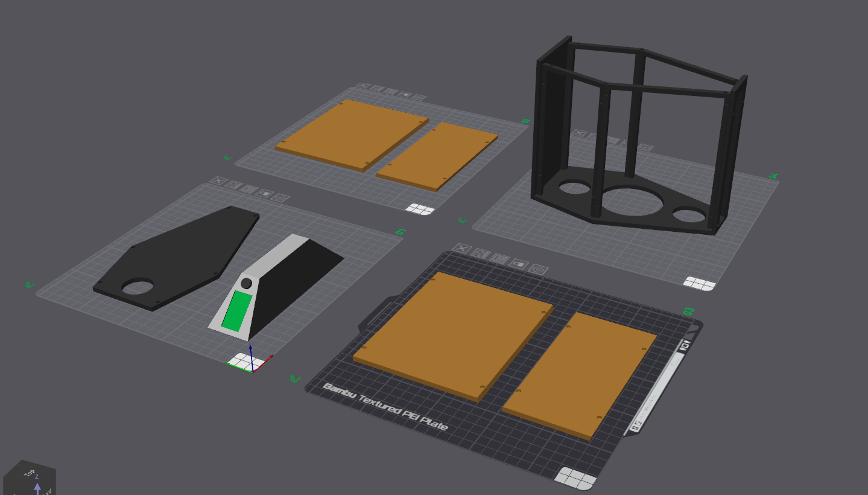Click the Top face of view cube
The height and width of the screenshot is (495, 868).
tap(29, 473)
